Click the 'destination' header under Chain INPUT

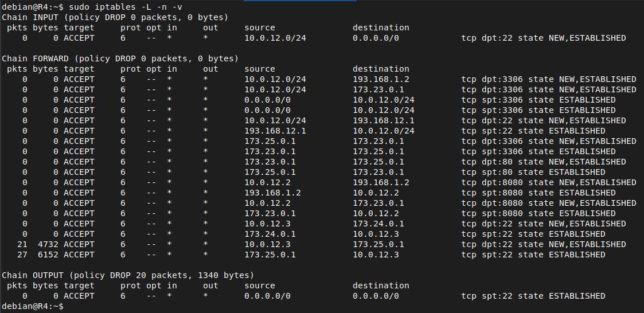click(381, 28)
